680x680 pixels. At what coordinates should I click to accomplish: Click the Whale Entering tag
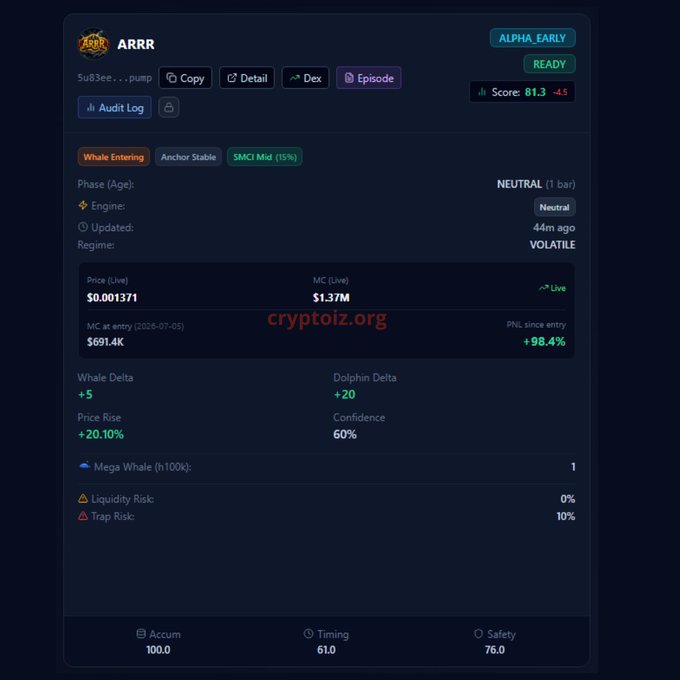click(114, 157)
